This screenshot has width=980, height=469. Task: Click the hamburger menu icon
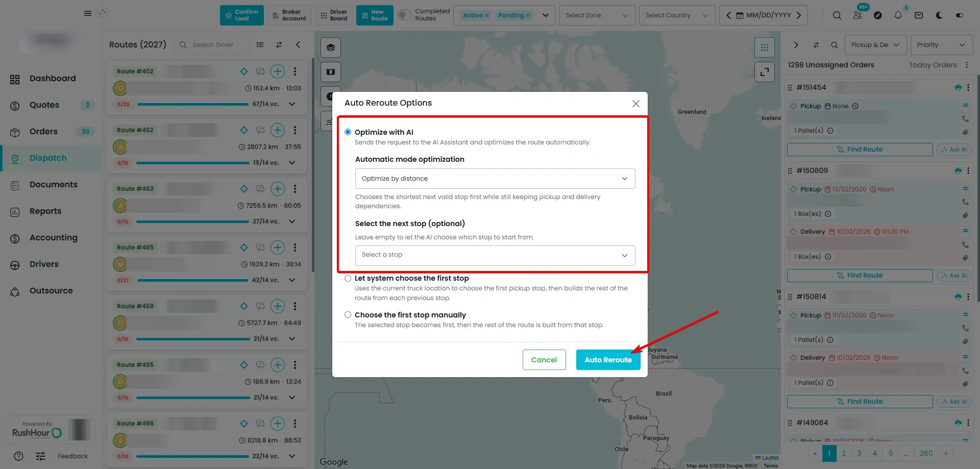pos(88,13)
